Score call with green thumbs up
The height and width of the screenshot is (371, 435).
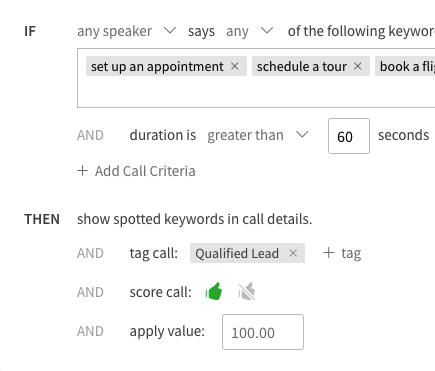214,291
